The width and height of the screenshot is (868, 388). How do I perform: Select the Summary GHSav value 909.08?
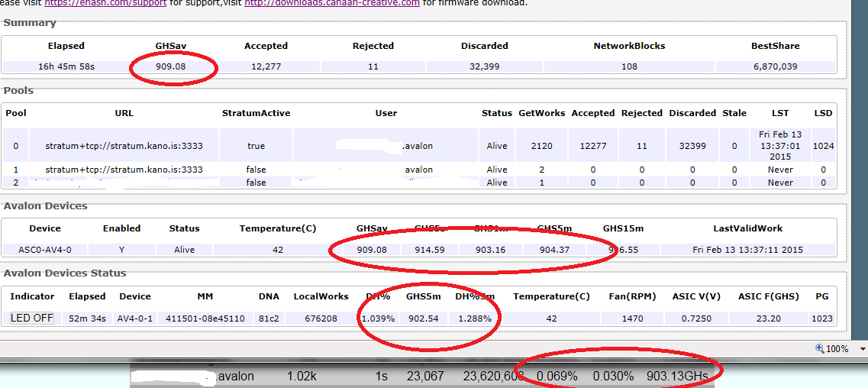(x=170, y=66)
